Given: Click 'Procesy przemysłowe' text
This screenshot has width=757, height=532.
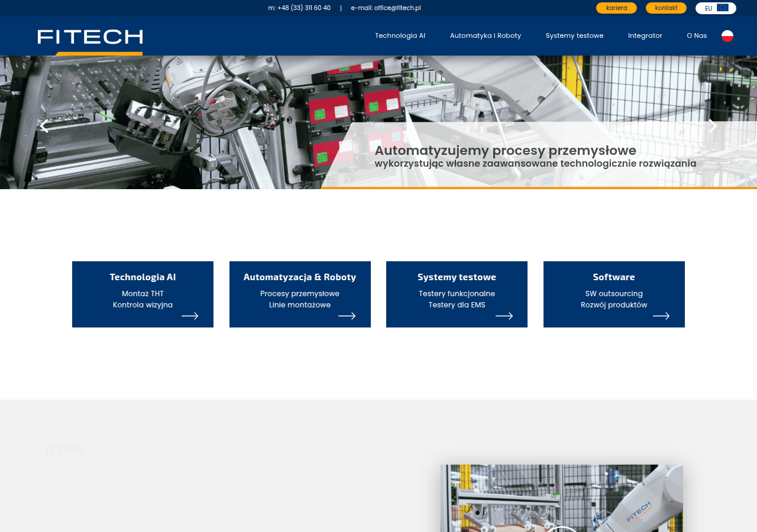Looking at the screenshot, I should (300, 293).
